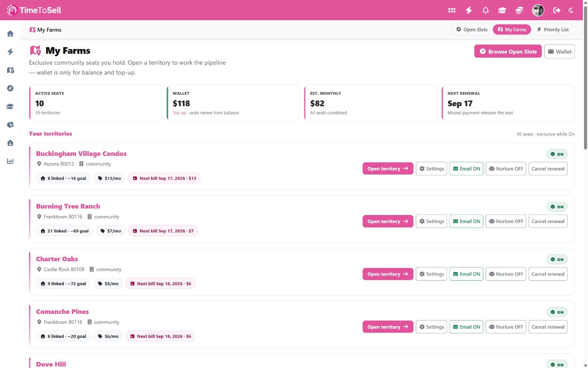The image size is (588, 368).
Task: Open the Dove Hill title link
Action: pyautogui.click(x=51, y=364)
